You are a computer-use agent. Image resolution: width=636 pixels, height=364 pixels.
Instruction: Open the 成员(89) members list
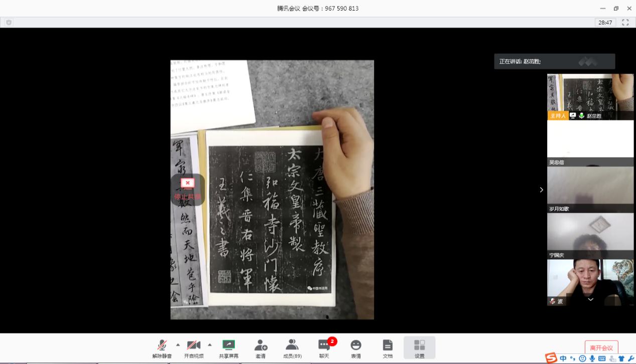[292, 348]
